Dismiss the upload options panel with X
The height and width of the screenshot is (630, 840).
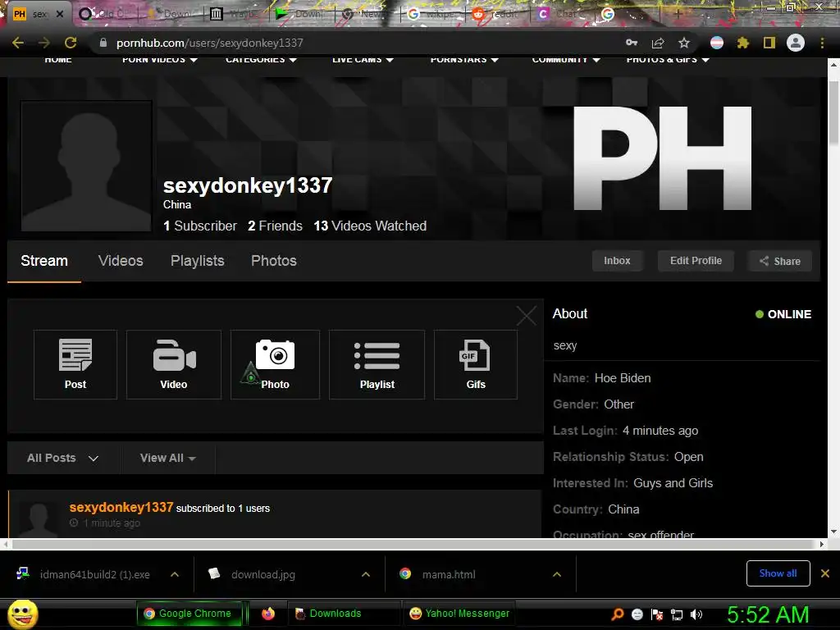[526, 316]
